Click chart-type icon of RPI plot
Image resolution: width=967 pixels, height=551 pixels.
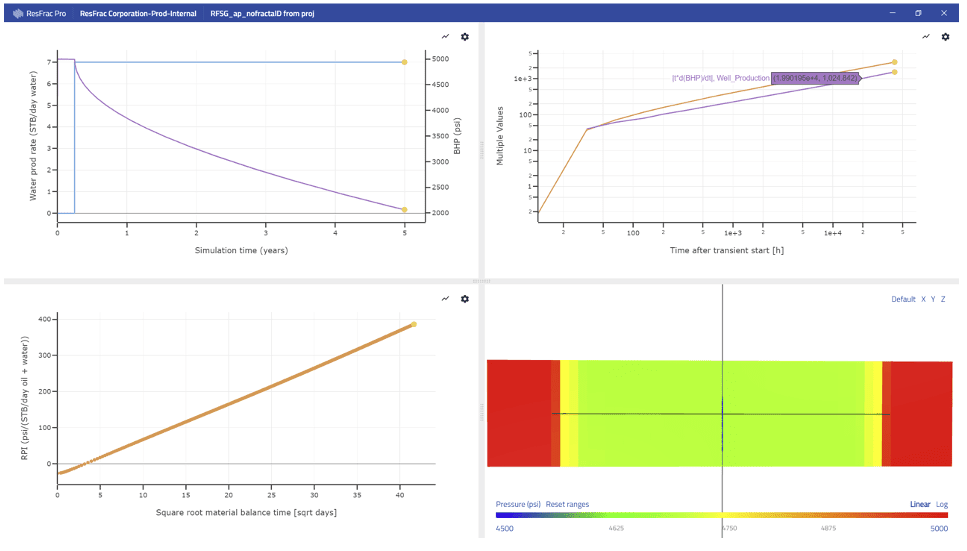click(445, 299)
